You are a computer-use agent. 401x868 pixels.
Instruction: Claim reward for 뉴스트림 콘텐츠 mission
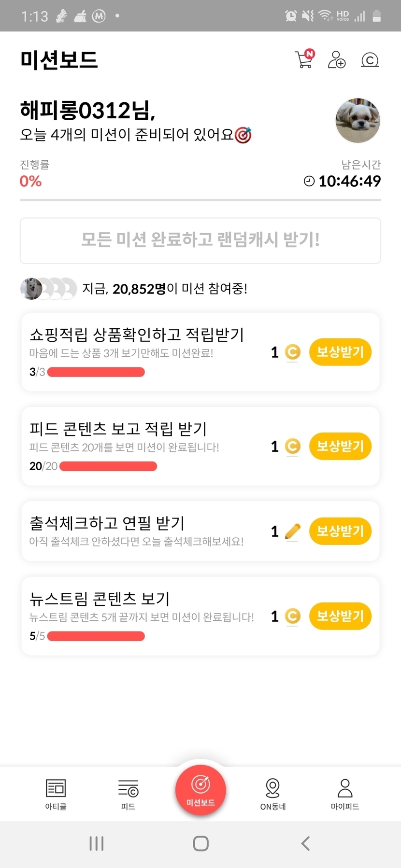(x=340, y=616)
